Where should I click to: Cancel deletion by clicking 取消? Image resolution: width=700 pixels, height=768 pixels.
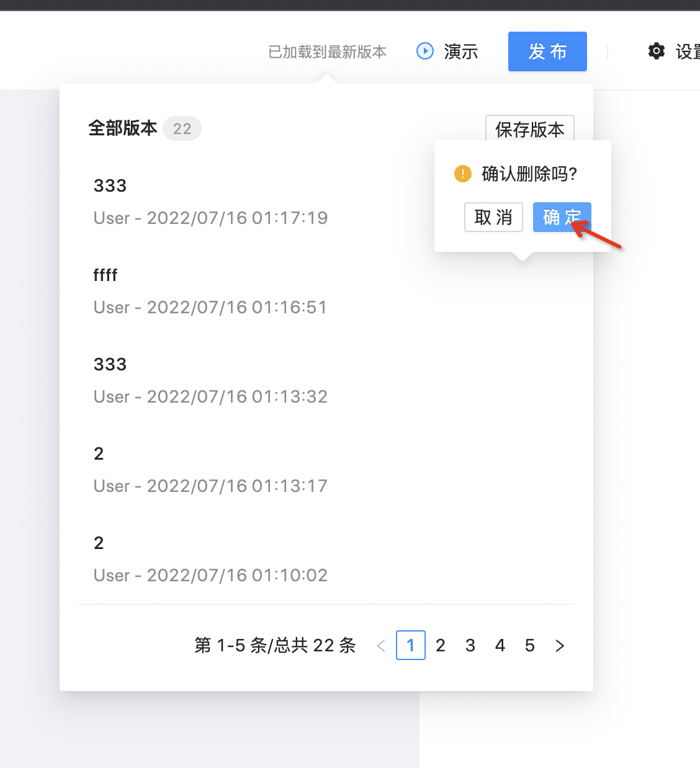pyautogui.click(x=493, y=217)
